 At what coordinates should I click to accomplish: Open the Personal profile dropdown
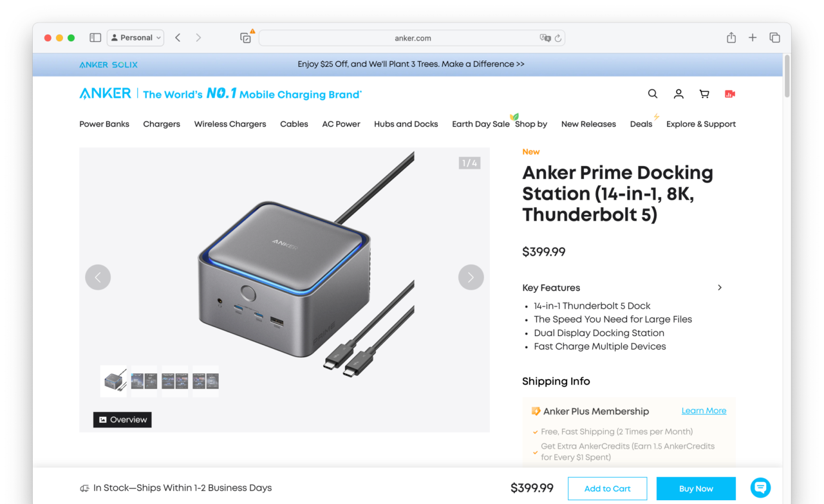tap(136, 38)
